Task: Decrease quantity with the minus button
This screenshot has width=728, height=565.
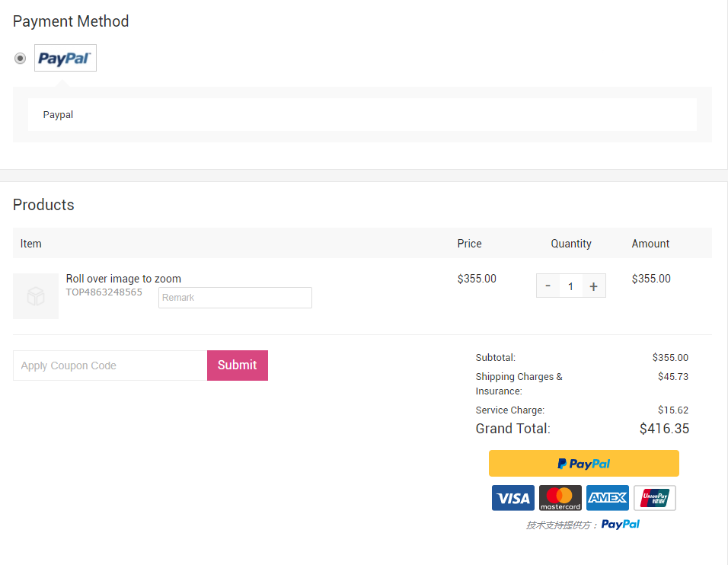Action: (x=548, y=286)
